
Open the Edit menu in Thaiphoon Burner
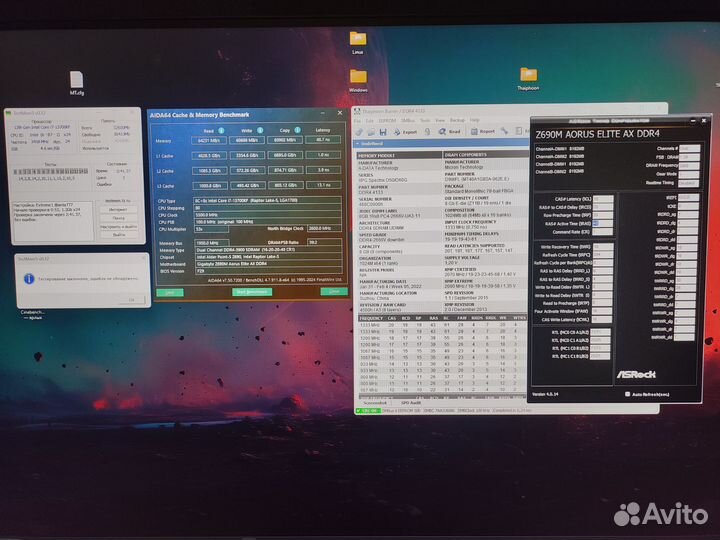click(369, 121)
